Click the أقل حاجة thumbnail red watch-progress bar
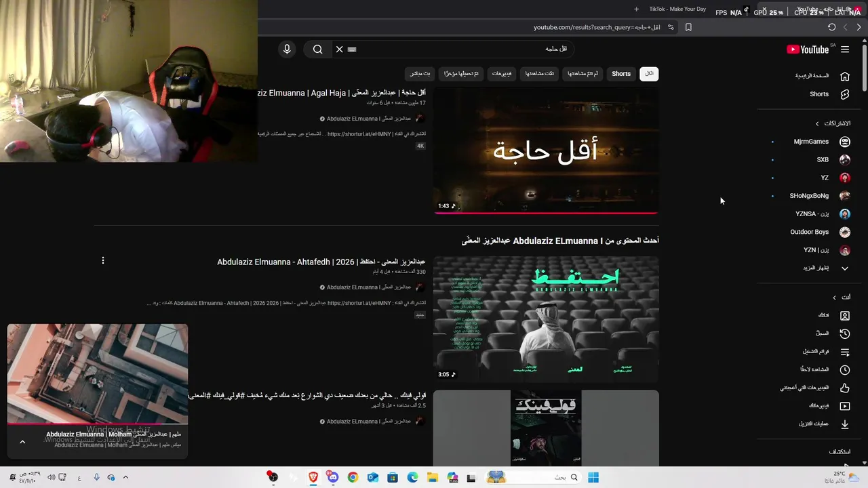This screenshot has width=868, height=488. point(546,213)
